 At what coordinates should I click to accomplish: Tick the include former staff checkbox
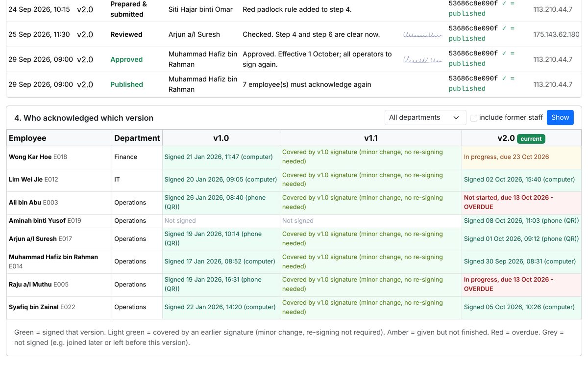(x=474, y=118)
